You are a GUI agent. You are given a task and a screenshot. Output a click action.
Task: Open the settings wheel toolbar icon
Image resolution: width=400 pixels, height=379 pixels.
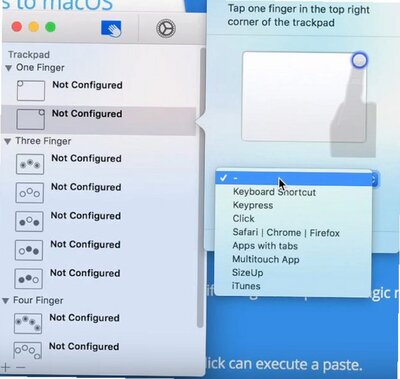166,28
